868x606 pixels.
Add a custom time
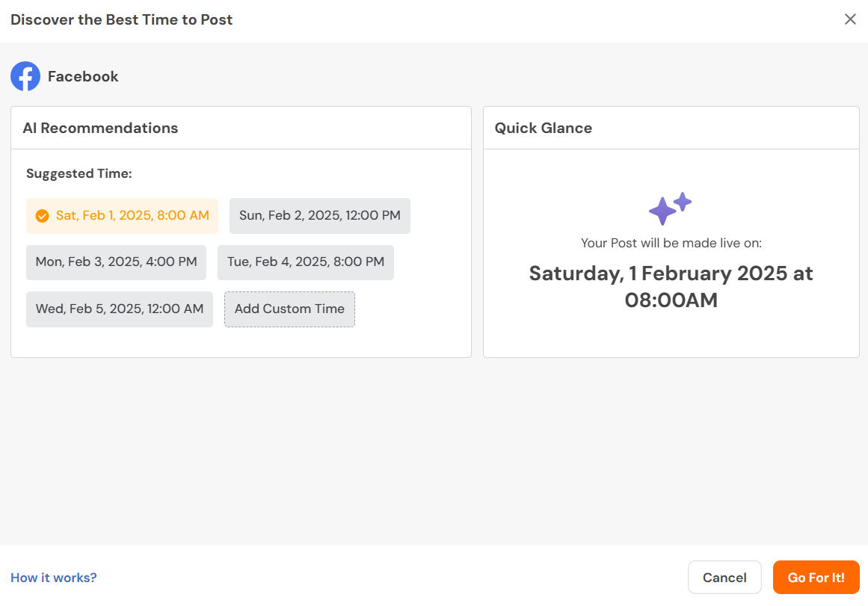coord(289,309)
